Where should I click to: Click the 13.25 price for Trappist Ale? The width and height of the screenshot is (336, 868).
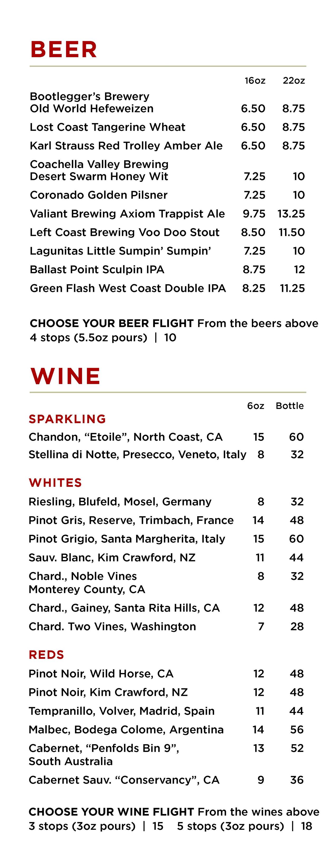pos(291,214)
